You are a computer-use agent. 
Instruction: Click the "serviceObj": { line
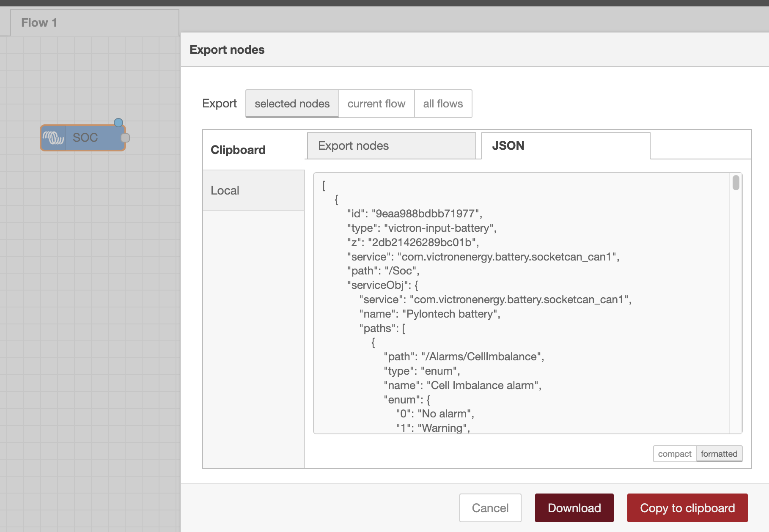[383, 285]
